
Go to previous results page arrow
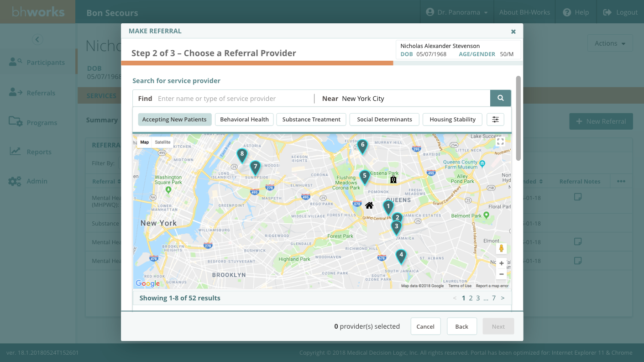pos(455,298)
